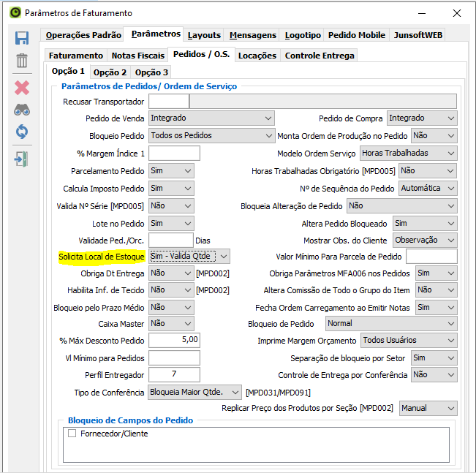The width and height of the screenshot is (476, 473).
Task: Click the blue refresh arrows icon
Action: coord(22,132)
